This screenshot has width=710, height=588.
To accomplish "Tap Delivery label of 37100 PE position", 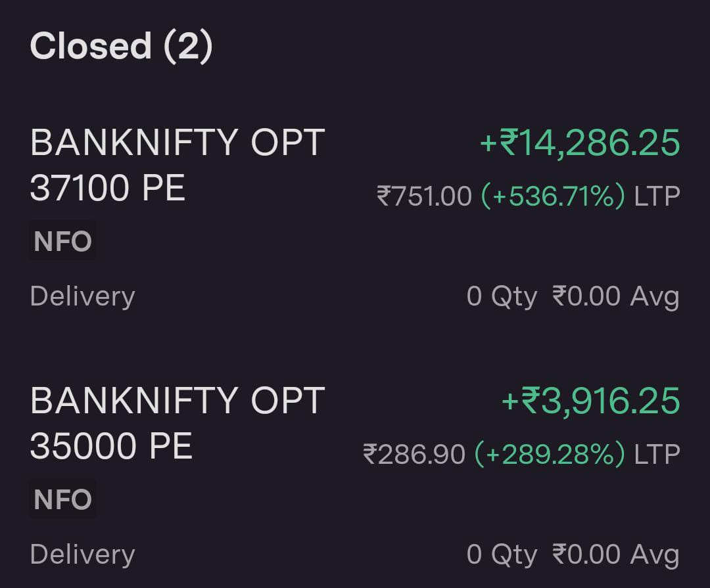I will click(82, 296).
